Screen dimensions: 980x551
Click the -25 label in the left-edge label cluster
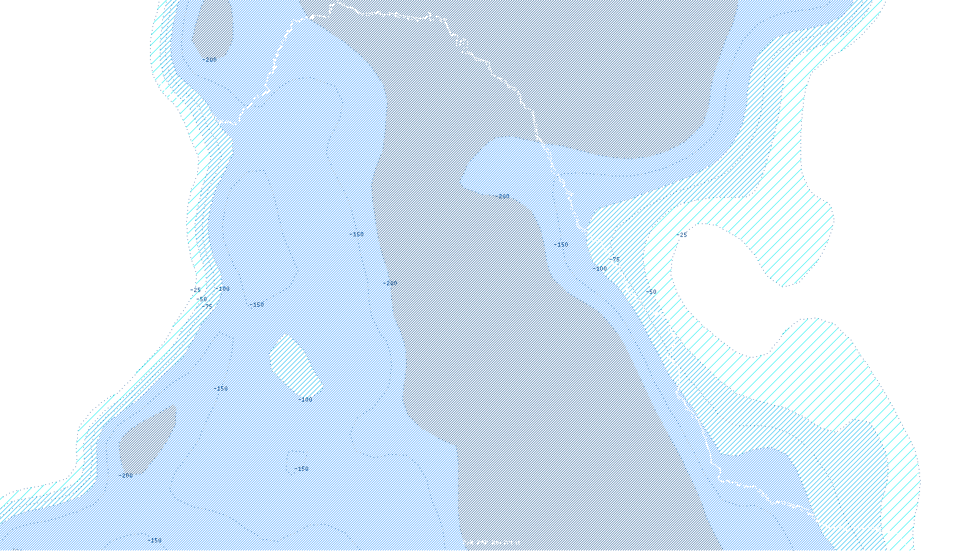pos(195,290)
